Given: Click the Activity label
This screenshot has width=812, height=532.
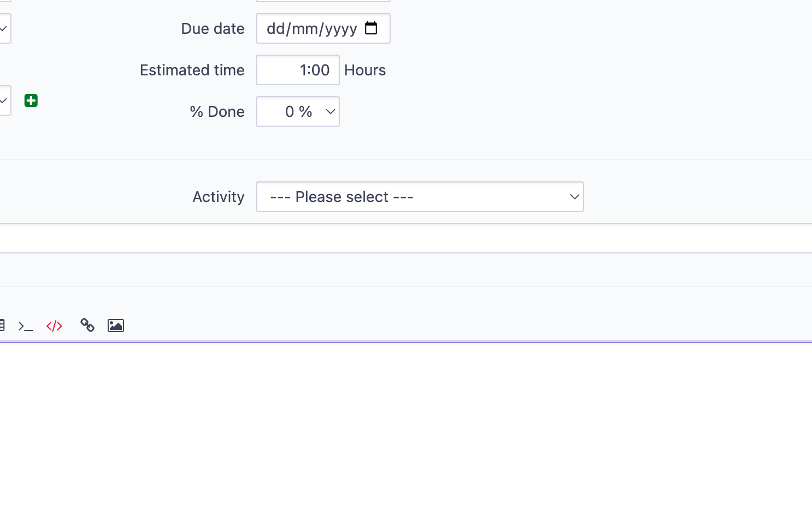Looking at the screenshot, I should [x=218, y=197].
